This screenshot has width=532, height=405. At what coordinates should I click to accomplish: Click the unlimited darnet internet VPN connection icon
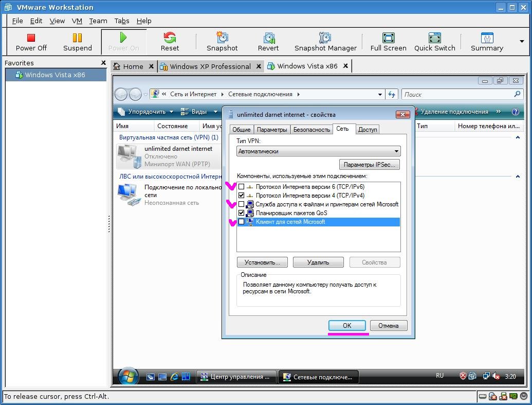[x=129, y=156]
